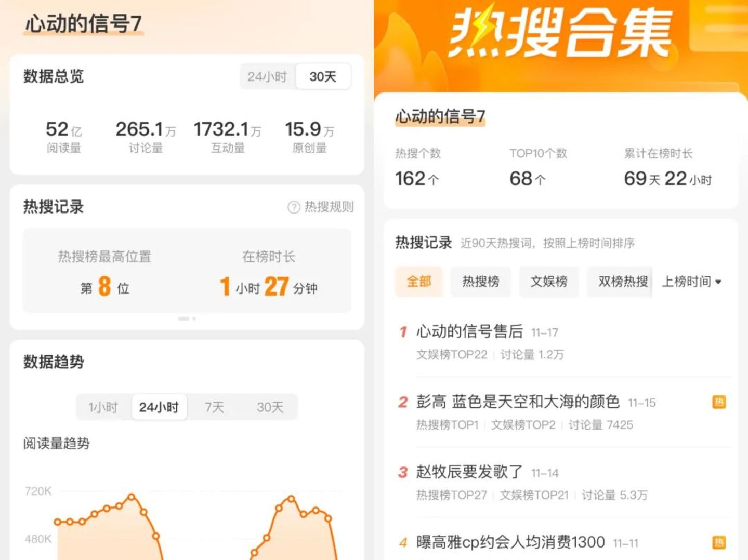748x560 pixels.
Task: Switch data overview to 24小时
Action: 267,77
